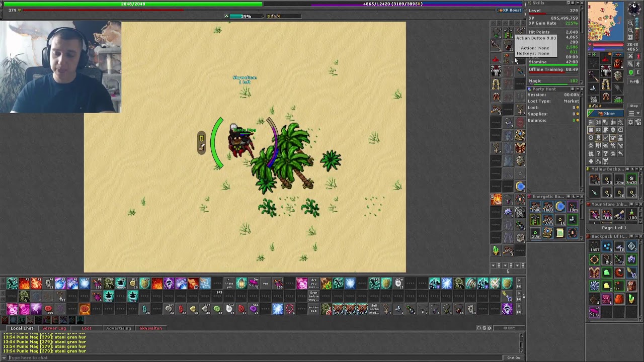This screenshot has height=362, width=644.
Task: Switch to the Local Chat tab
Action: coord(22,328)
